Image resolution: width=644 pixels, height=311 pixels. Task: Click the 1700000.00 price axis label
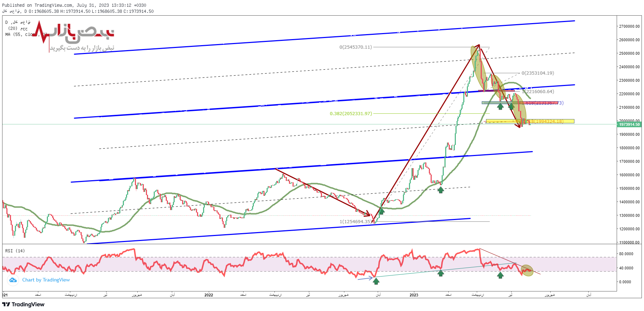pyautogui.click(x=629, y=161)
